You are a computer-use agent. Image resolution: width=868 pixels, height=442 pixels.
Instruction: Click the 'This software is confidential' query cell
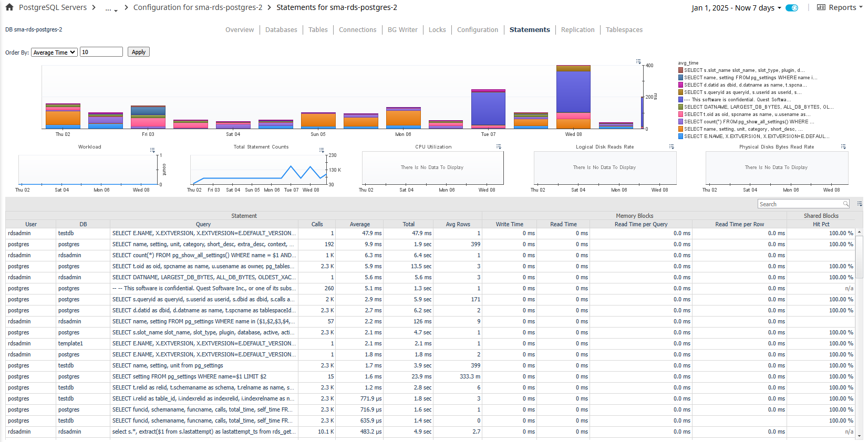(204, 288)
